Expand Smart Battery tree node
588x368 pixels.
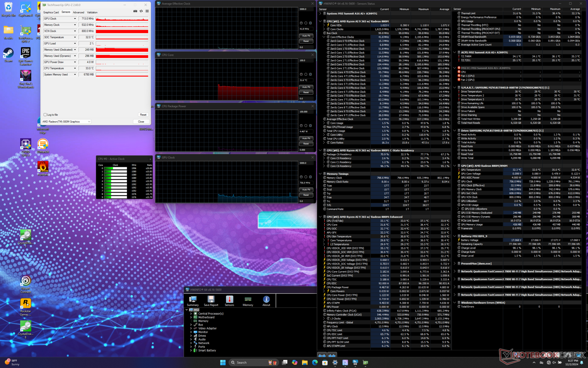pyautogui.click(x=191, y=351)
